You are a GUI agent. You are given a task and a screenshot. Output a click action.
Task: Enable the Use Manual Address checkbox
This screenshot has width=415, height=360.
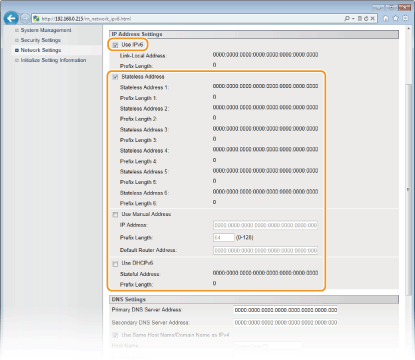pos(115,215)
